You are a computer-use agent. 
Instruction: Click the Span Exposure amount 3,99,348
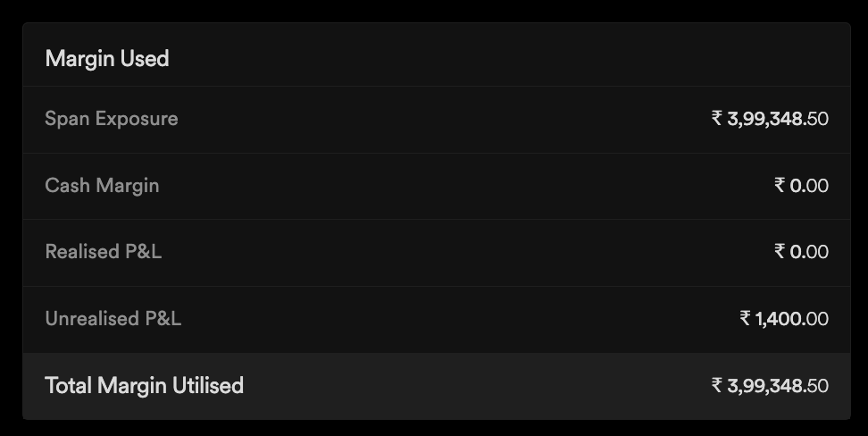point(764,119)
